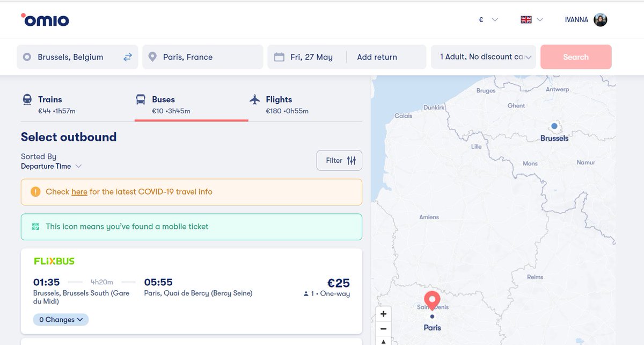Open the language selector dropdown chevron
This screenshot has width=644, height=345.
click(x=540, y=20)
